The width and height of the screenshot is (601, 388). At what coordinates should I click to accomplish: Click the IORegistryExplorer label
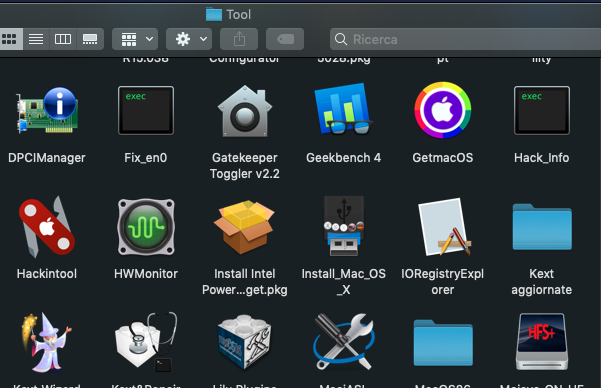(x=443, y=282)
